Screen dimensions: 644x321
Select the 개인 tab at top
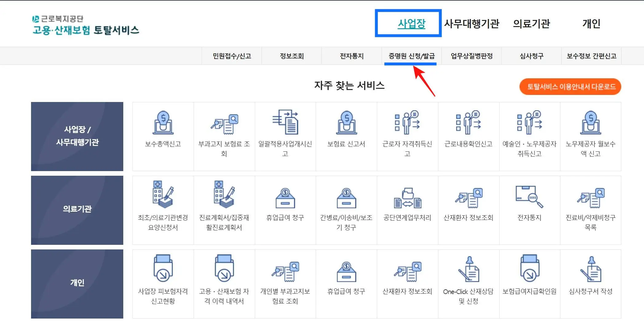(591, 24)
